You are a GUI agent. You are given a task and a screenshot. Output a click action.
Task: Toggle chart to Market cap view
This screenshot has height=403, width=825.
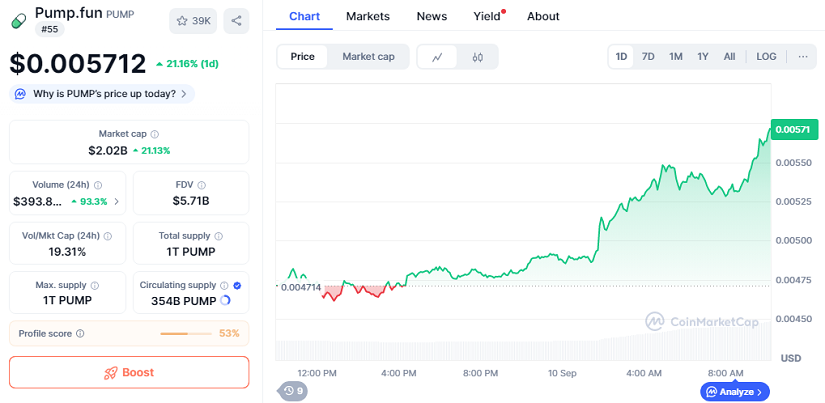(x=368, y=57)
